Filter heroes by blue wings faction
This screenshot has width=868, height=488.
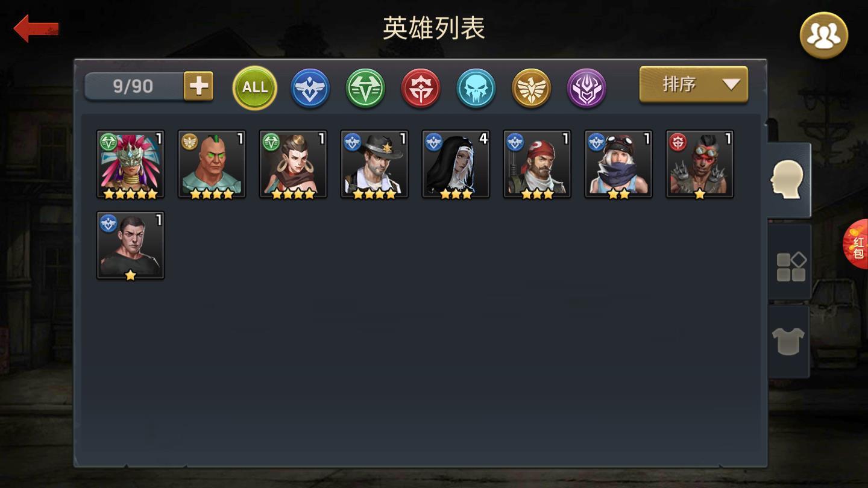[310, 88]
